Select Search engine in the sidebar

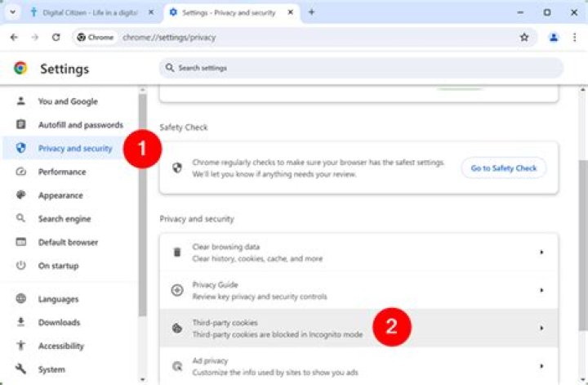tap(64, 219)
